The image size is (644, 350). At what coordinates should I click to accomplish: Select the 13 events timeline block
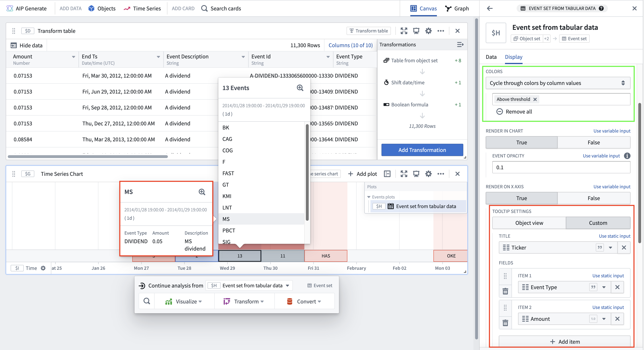[x=239, y=256]
